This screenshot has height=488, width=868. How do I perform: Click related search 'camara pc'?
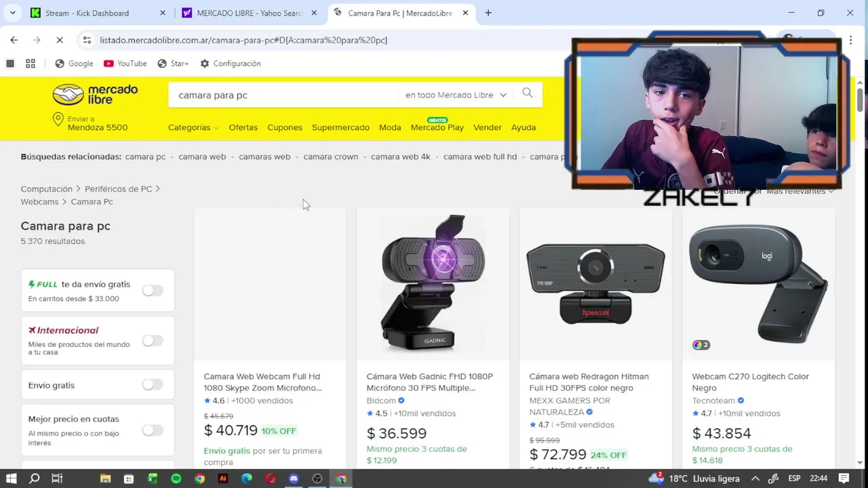(145, 157)
